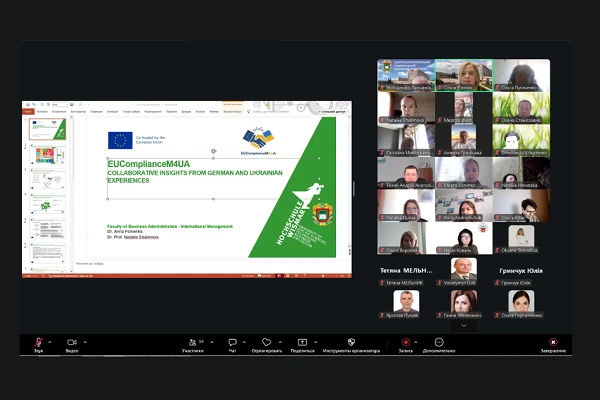Click the highlighted Ольга Фіюник speaker tile
This screenshot has height=400, width=600.
point(463,76)
